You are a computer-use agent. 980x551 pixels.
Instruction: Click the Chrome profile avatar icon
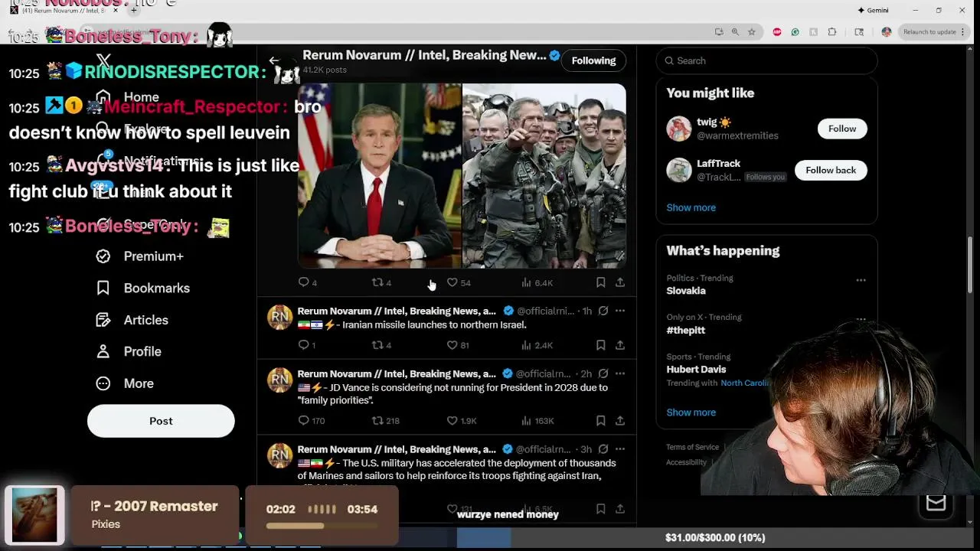887,32
